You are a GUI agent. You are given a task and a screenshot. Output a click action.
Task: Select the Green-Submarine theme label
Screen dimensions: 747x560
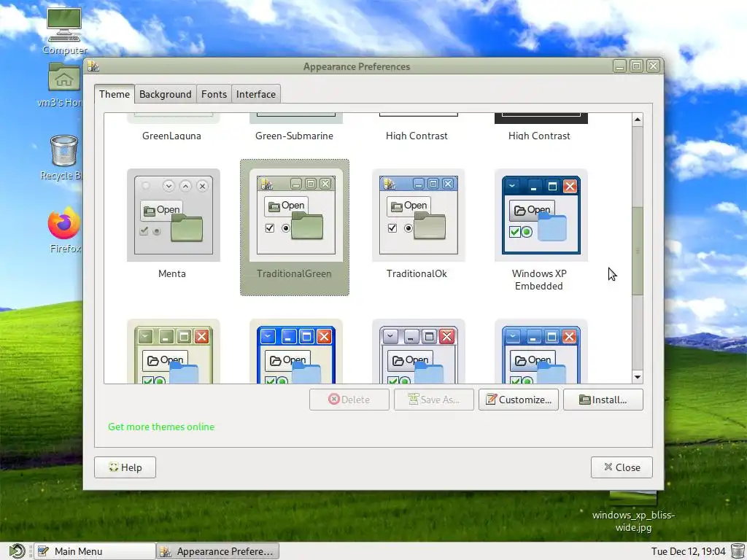[x=294, y=136]
